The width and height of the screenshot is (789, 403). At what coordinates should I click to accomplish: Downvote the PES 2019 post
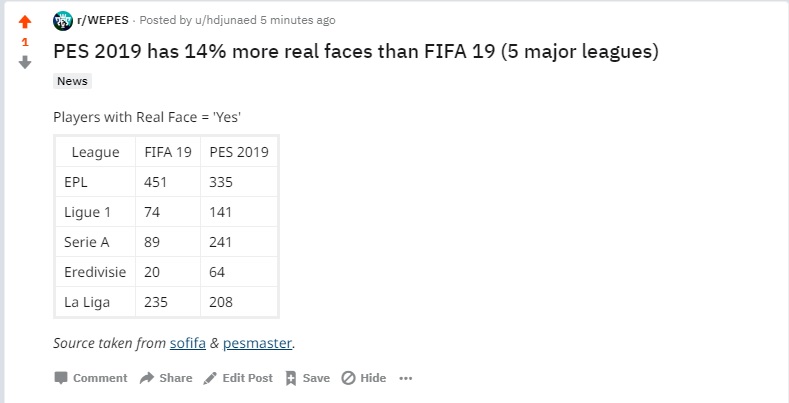[x=25, y=62]
